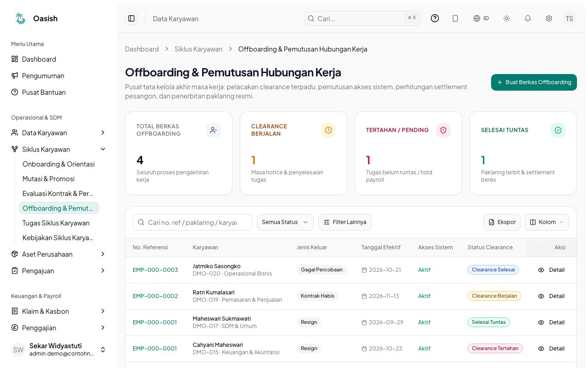Open Onboarding & Orientasi submenu item

[59, 164]
